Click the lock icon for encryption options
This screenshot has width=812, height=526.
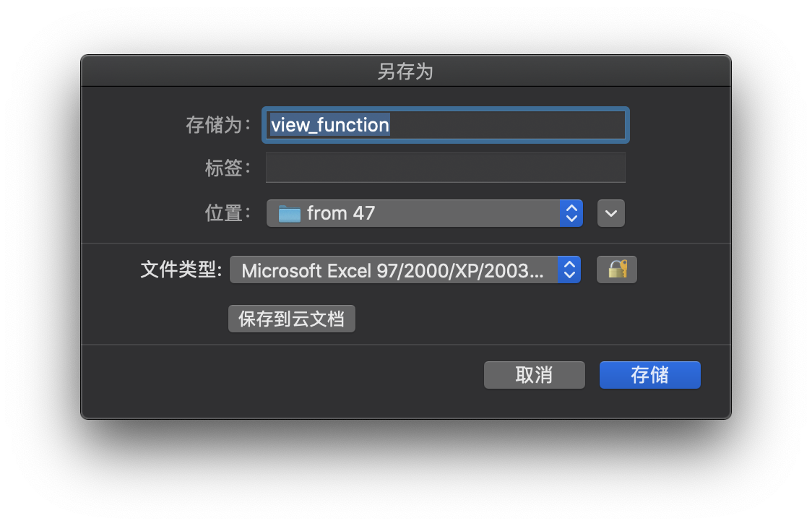click(617, 270)
